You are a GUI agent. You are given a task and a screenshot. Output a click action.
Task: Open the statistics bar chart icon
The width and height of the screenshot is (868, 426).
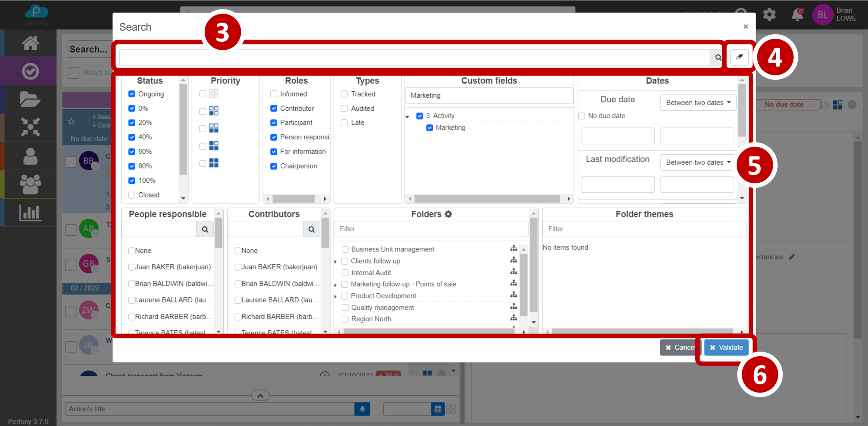pos(30,212)
